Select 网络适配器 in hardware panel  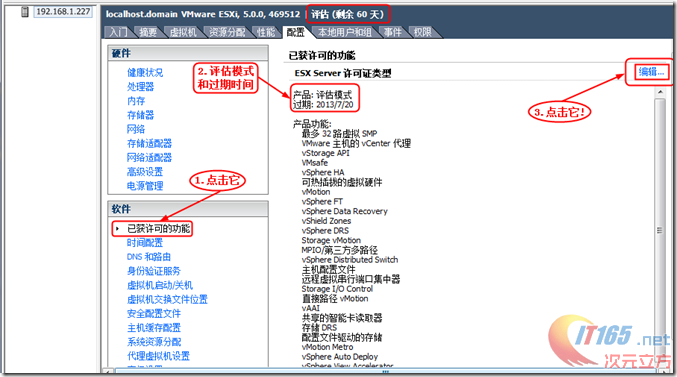(149, 158)
